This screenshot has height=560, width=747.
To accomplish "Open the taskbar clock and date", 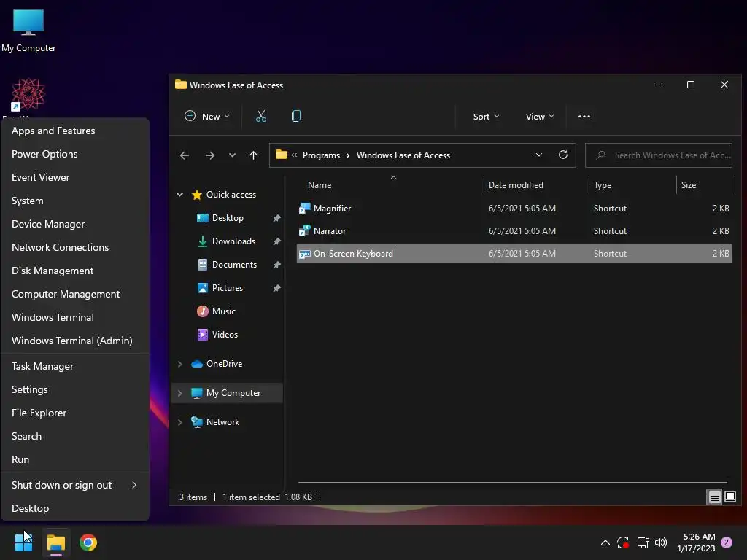I will 696,542.
